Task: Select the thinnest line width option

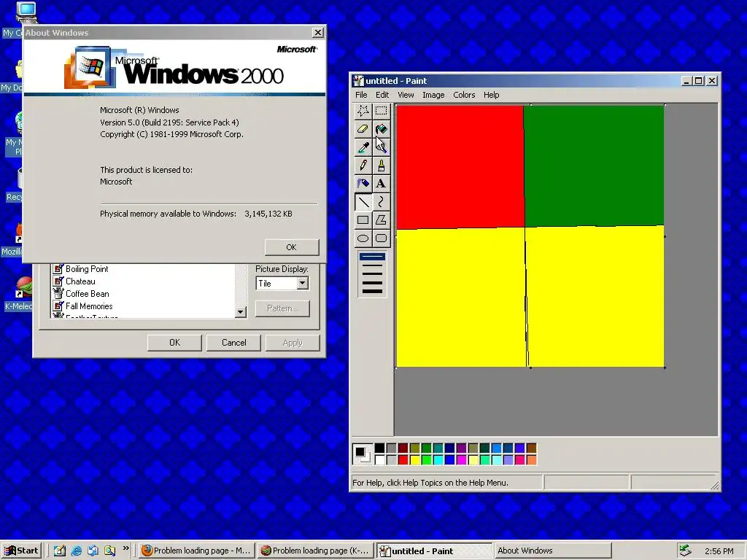Action: pyautogui.click(x=372, y=257)
